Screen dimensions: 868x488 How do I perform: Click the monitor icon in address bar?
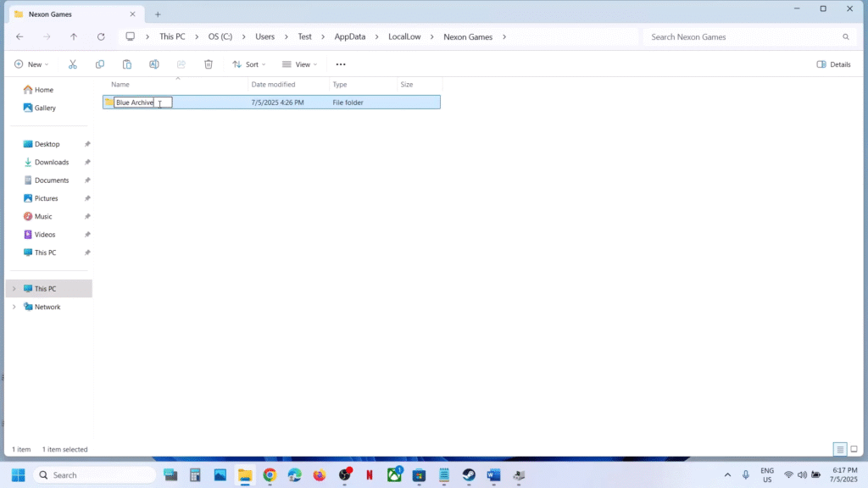tap(130, 36)
